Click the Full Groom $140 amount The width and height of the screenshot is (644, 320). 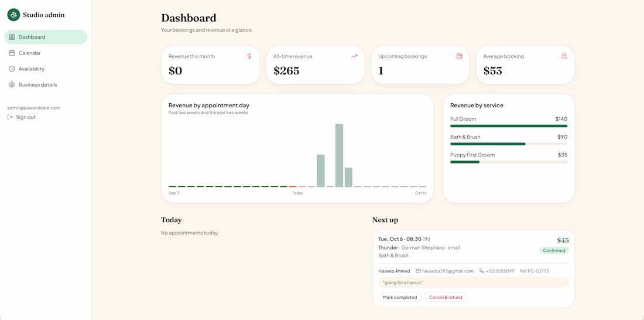point(561,119)
